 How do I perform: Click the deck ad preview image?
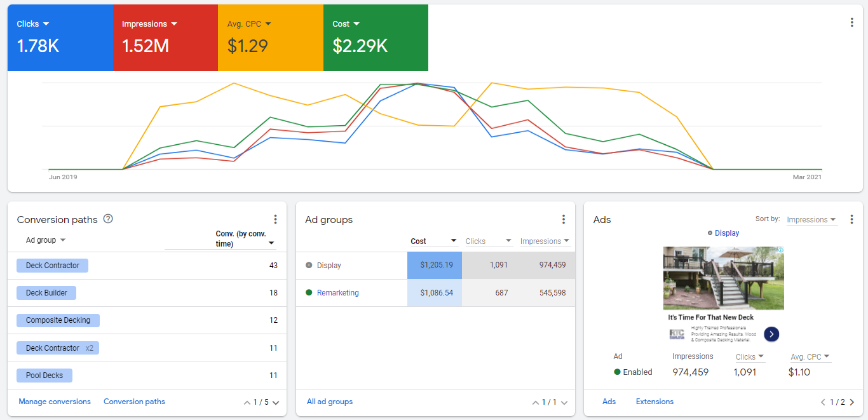pyautogui.click(x=723, y=278)
